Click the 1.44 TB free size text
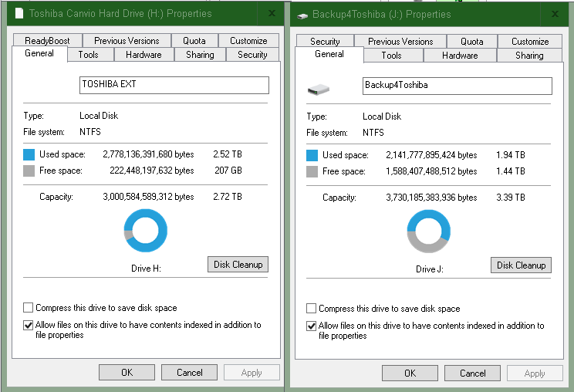The width and height of the screenshot is (574, 392). (511, 171)
